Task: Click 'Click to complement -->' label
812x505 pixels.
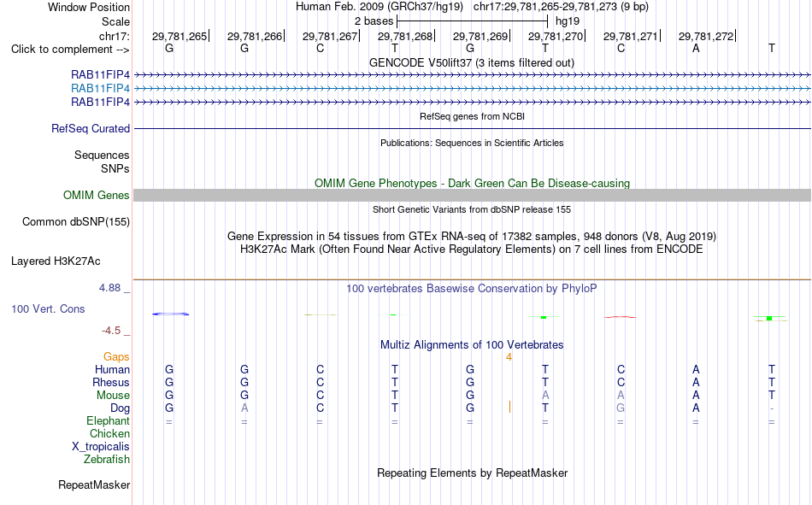Action: pos(70,50)
